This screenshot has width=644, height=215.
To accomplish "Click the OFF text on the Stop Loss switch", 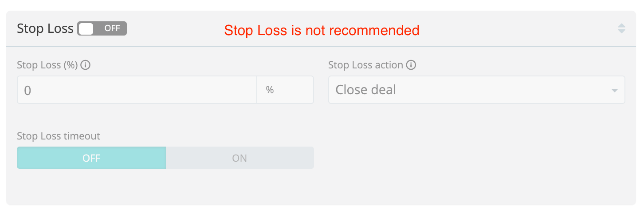I will pyautogui.click(x=112, y=28).
